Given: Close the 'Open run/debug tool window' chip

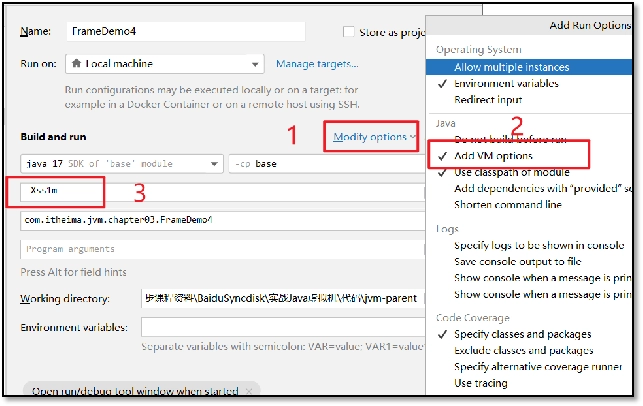Looking at the screenshot, I should click(249, 391).
